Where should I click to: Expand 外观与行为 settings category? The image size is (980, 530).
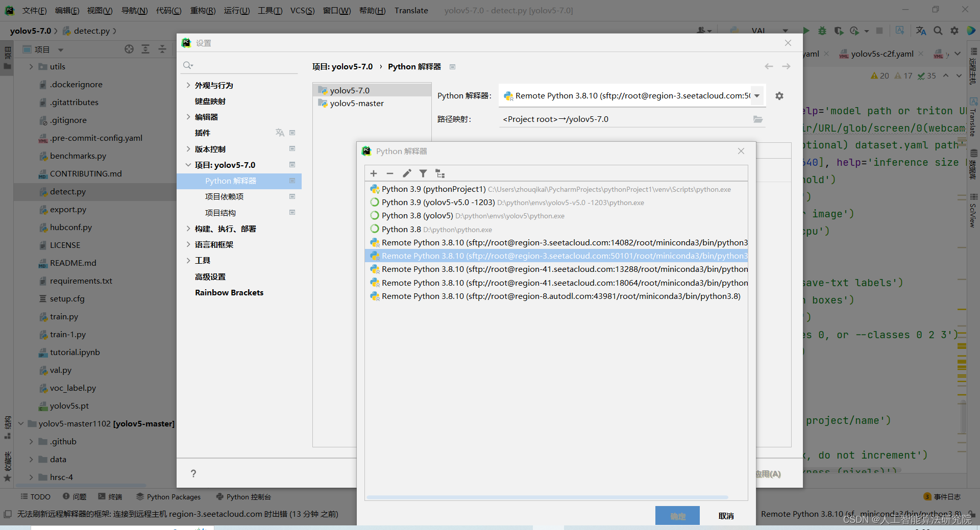[x=188, y=85]
